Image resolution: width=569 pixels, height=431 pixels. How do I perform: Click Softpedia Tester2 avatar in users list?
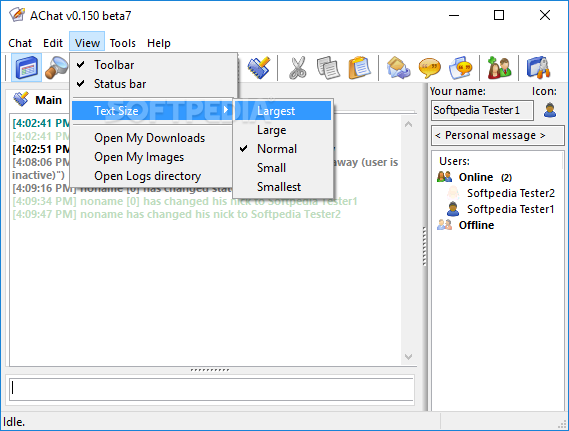453,193
